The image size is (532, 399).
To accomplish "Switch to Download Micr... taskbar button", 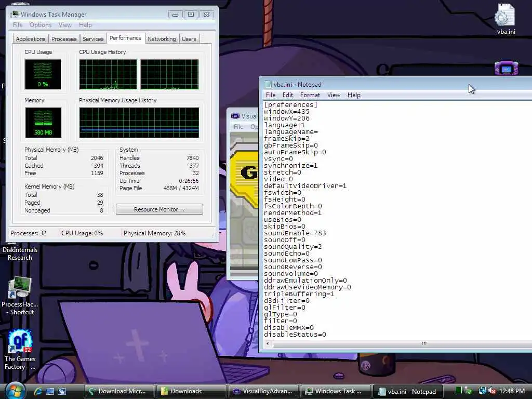I will coord(119,391).
